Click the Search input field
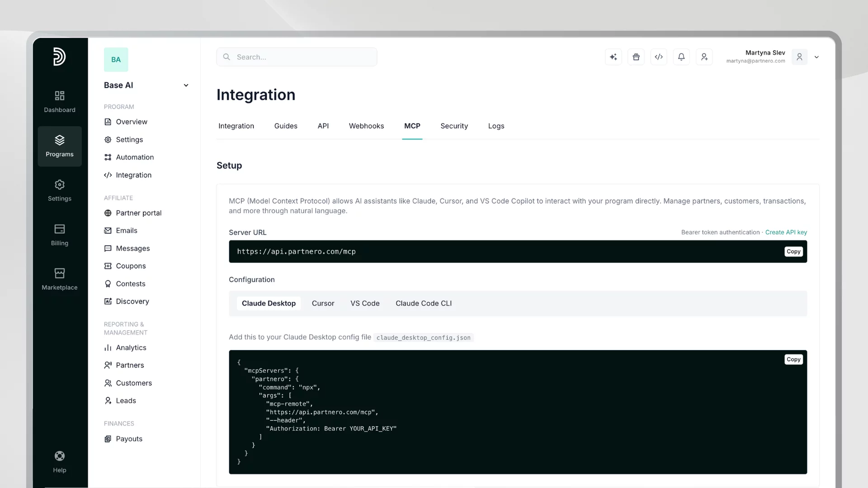The image size is (868, 488). tap(297, 57)
